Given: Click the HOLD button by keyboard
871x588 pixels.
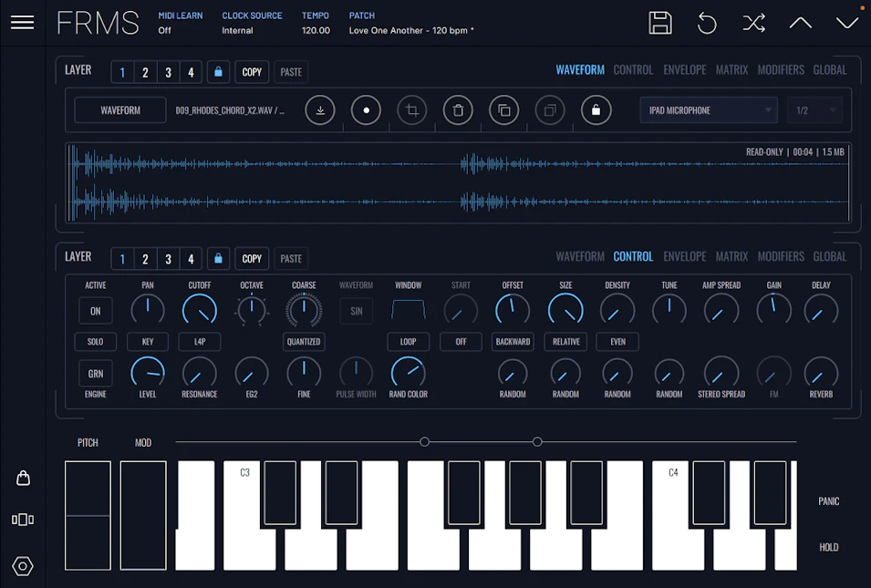Looking at the screenshot, I should (828, 547).
